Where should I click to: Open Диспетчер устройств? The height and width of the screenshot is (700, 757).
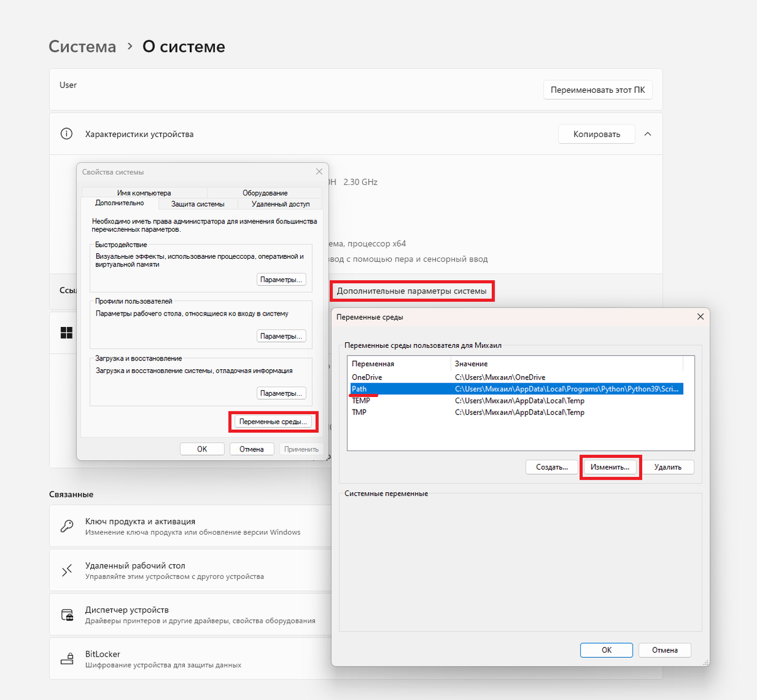click(190, 615)
